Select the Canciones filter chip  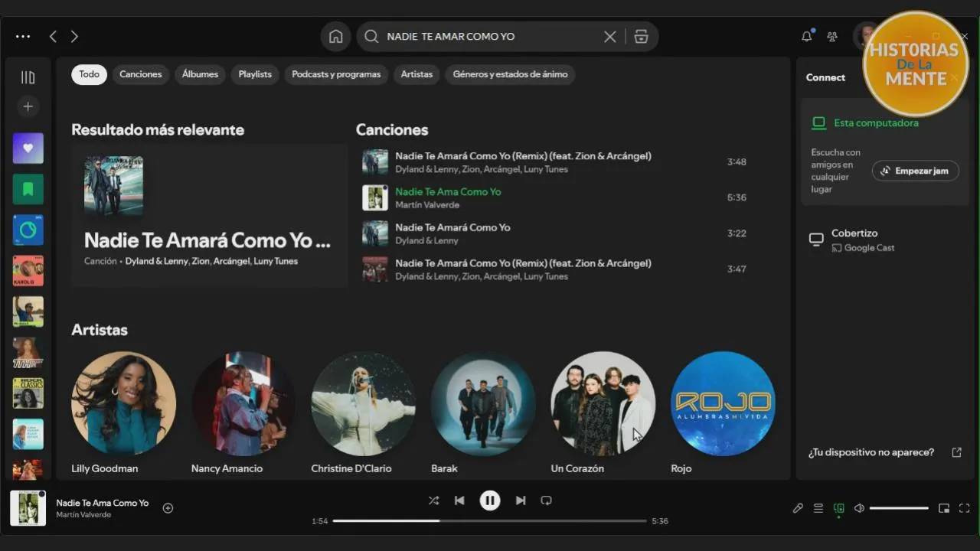[141, 74]
